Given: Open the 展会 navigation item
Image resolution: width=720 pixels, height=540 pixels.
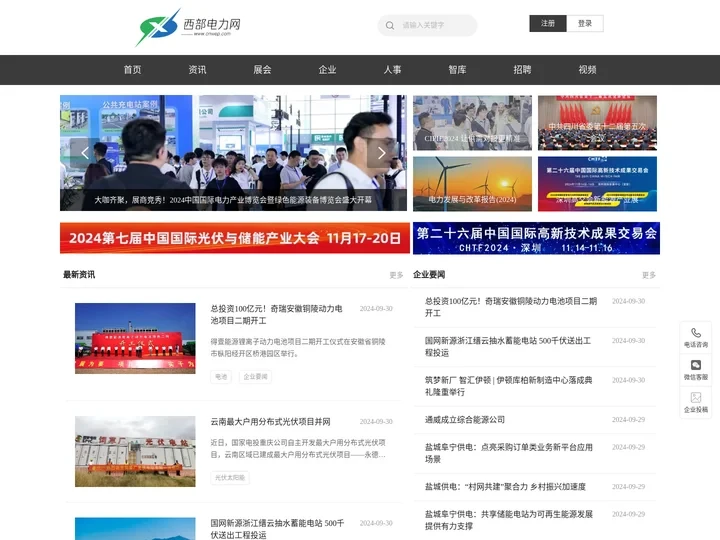Looking at the screenshot, I should (x=262, y=70).
